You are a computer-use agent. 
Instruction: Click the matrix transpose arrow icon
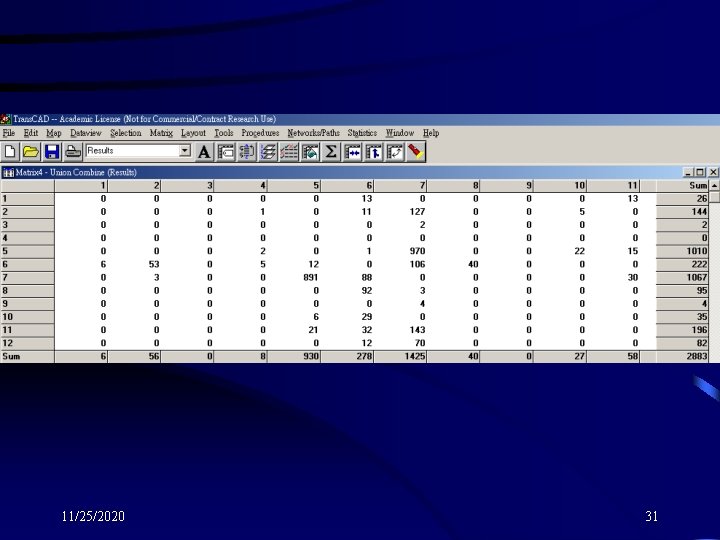(394, 152)
